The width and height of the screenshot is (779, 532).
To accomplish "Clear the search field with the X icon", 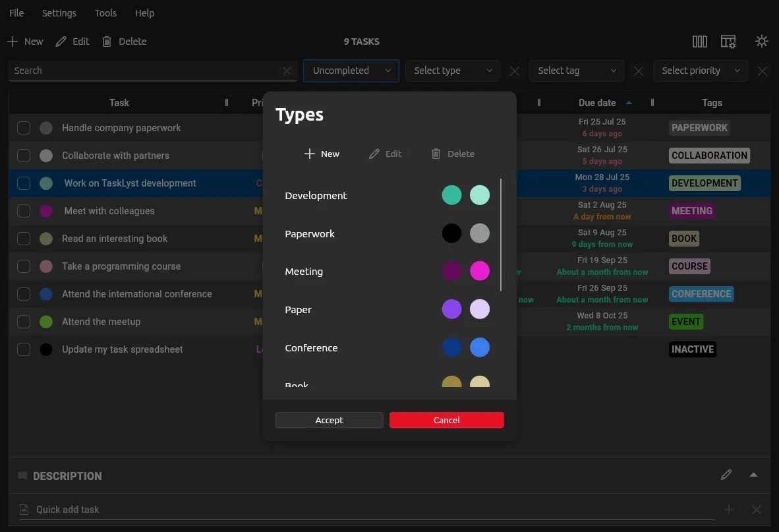I will 287,71.
